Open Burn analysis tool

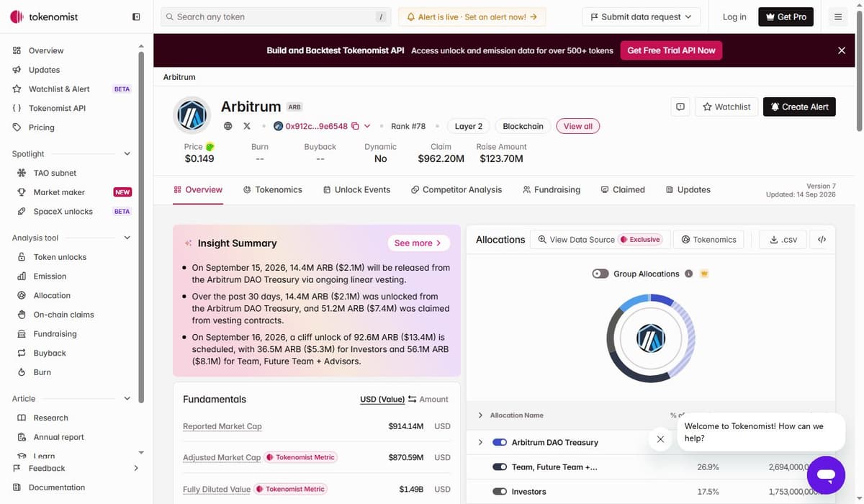pyautogui.click(x=42, y=372)
